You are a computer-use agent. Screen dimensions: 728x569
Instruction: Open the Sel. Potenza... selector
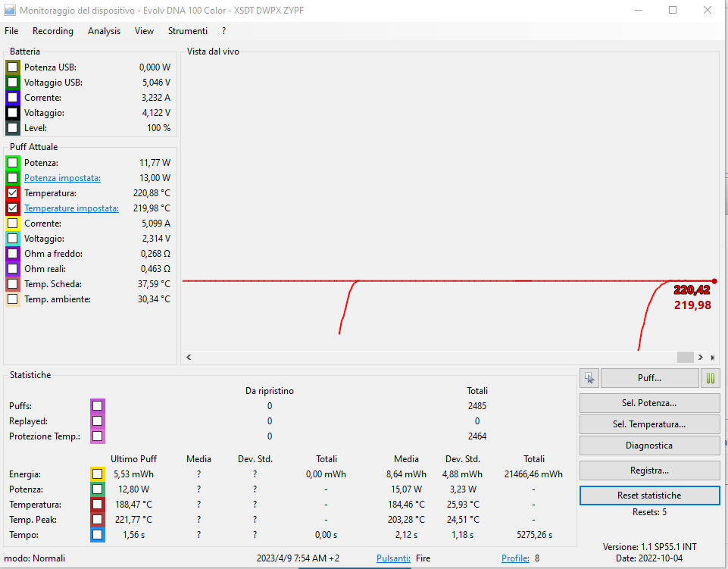(x=649, y=403)
